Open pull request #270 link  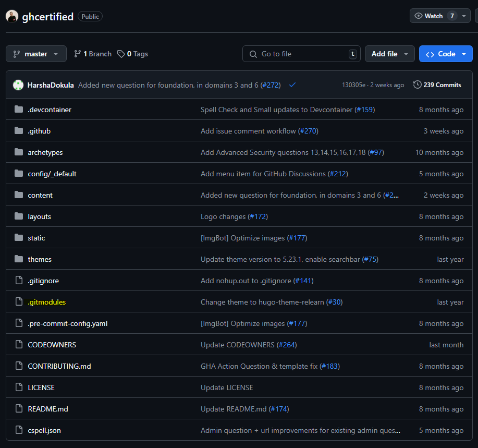coord(308,131)
